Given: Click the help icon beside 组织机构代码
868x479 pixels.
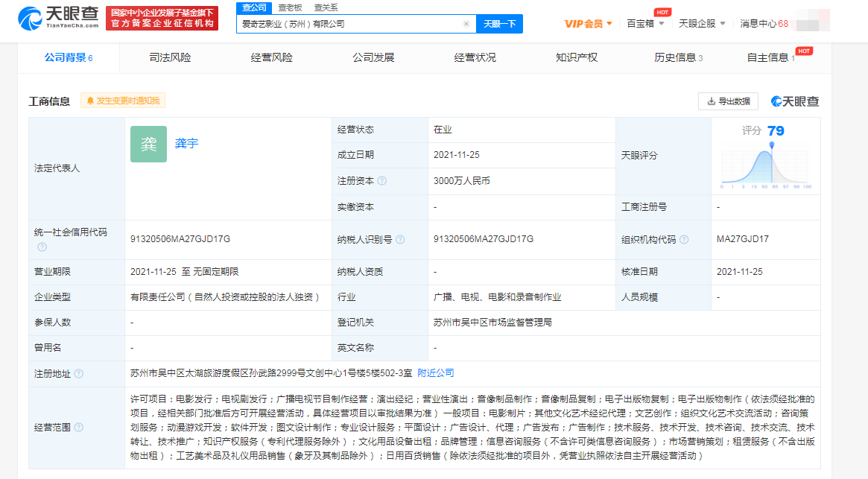Looking at the screenshot, I should click(684, 240).
